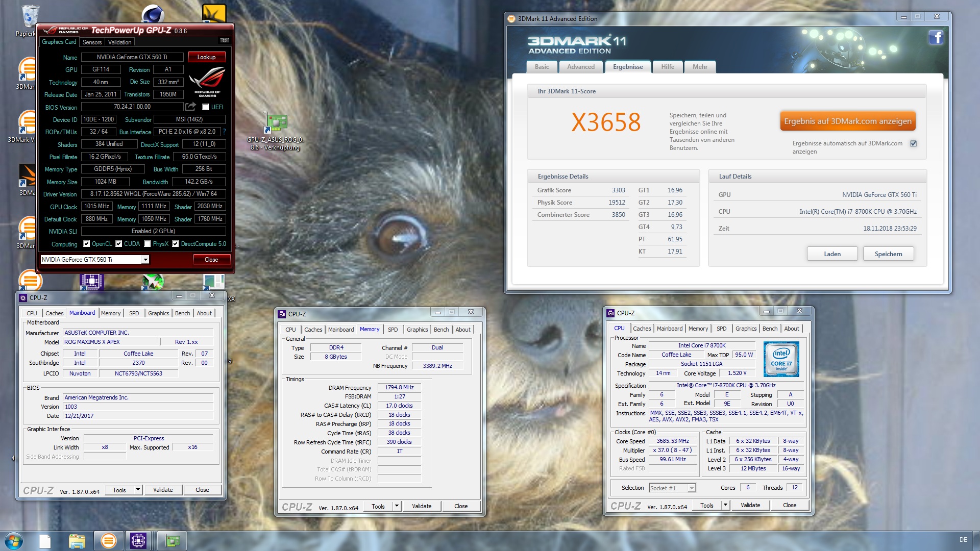
Task: Open Tools dropdown arrow in Memory CPU-Z
Action: [x=397, y=506]
